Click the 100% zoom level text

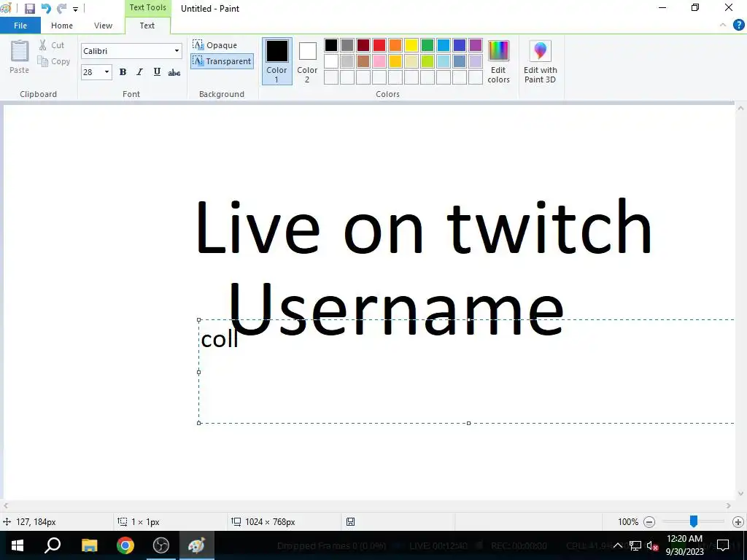point(628,522)
